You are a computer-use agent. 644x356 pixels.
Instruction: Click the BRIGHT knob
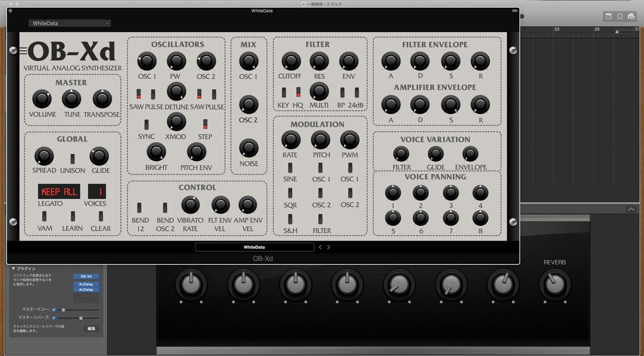point(156,152)
